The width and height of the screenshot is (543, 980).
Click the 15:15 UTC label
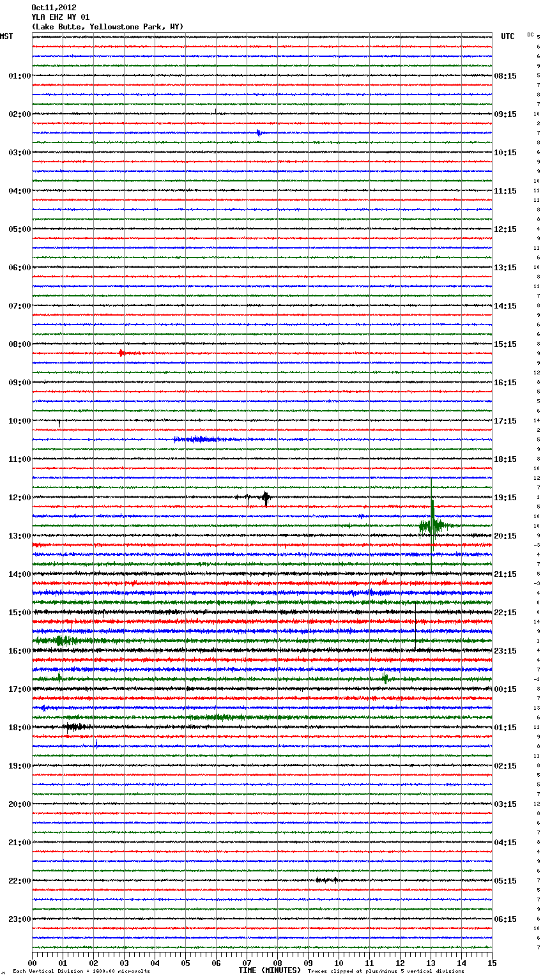pyautogui.click(x=505, y=344)
